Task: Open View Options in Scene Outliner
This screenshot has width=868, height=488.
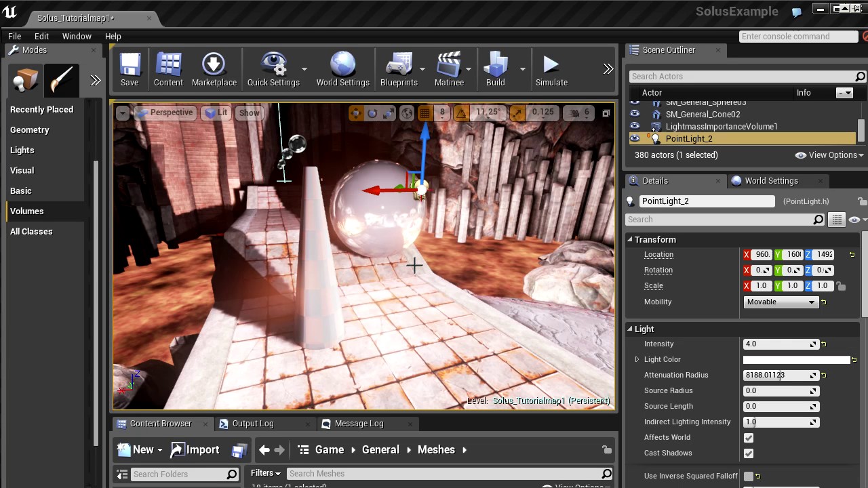Action: (x=829, y=155)
